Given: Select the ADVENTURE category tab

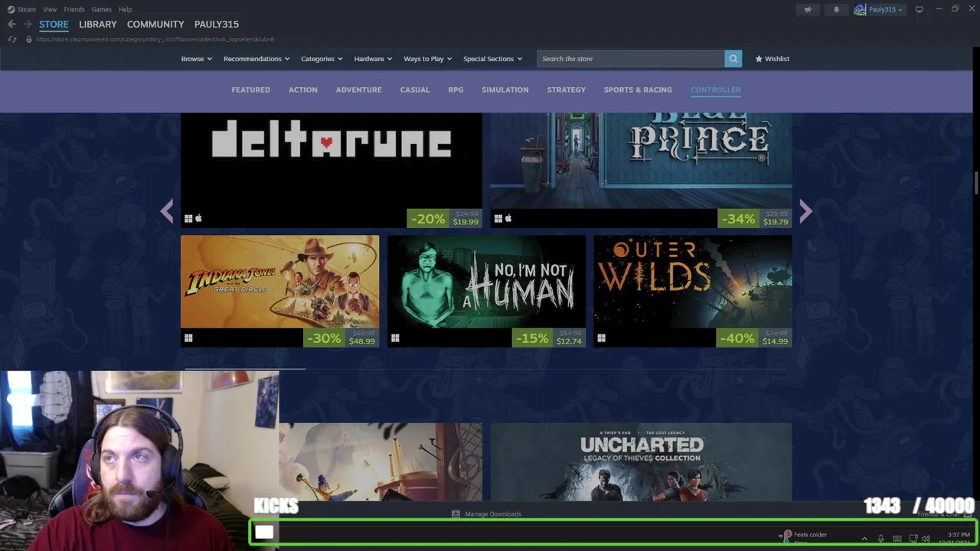Looking at the screenshot, I should [358, 90].
